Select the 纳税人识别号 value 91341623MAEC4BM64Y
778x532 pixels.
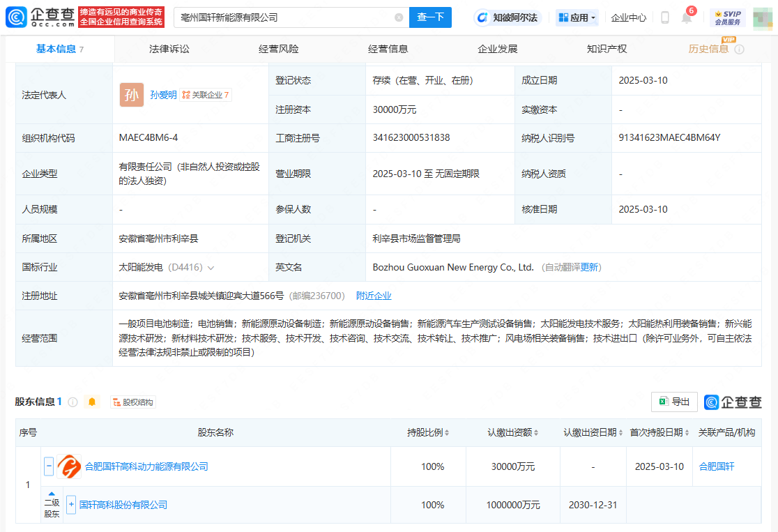coord(669,137)
